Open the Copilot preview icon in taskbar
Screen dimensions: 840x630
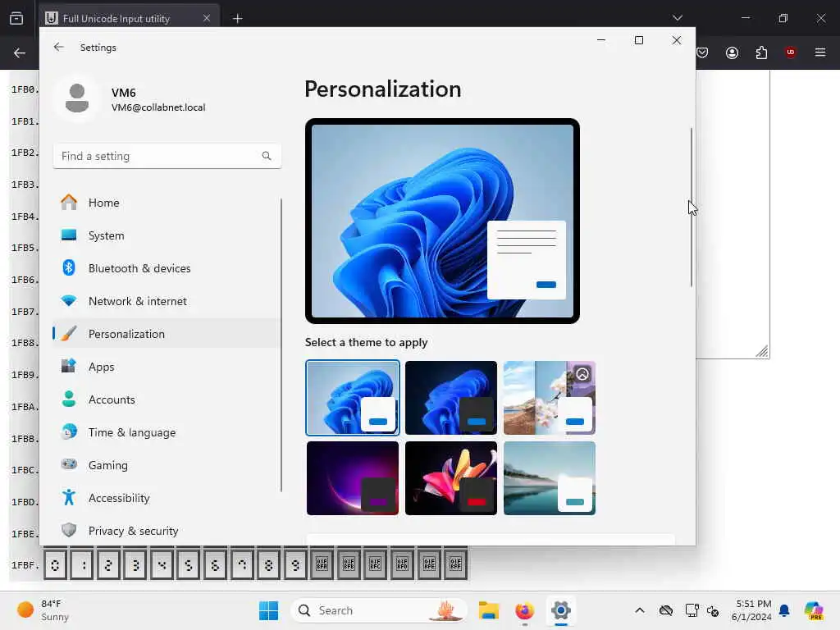point(813,610)
